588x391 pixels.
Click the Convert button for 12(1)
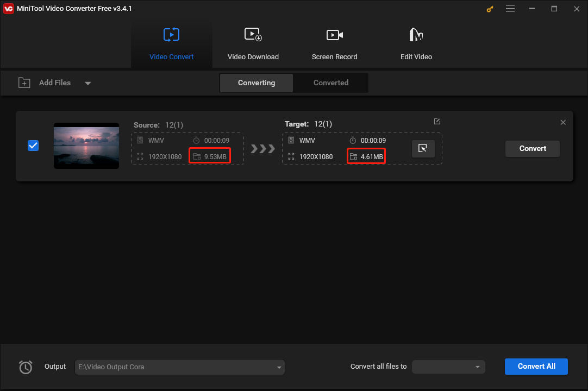pyautogui.click(x=532, y=148)
